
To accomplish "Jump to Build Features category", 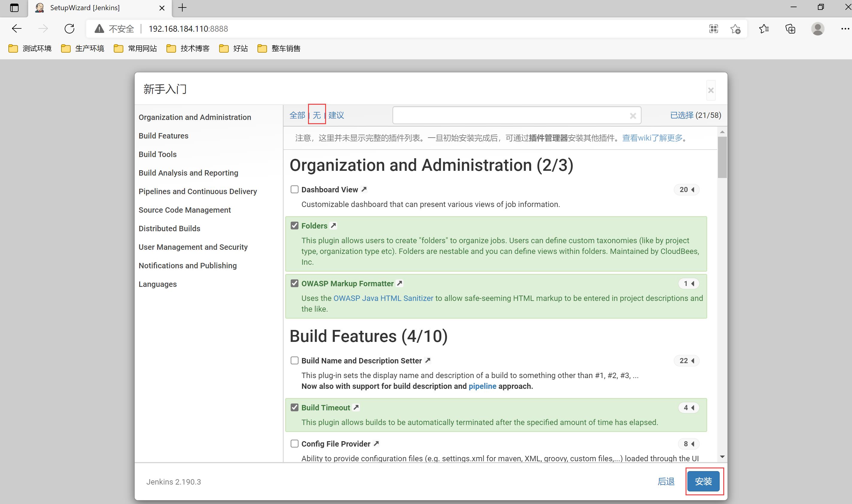I will (163, 136).
